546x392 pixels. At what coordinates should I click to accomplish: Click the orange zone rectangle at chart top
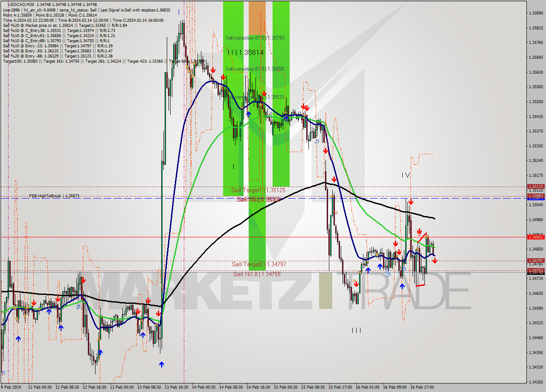tap(257, 17)
